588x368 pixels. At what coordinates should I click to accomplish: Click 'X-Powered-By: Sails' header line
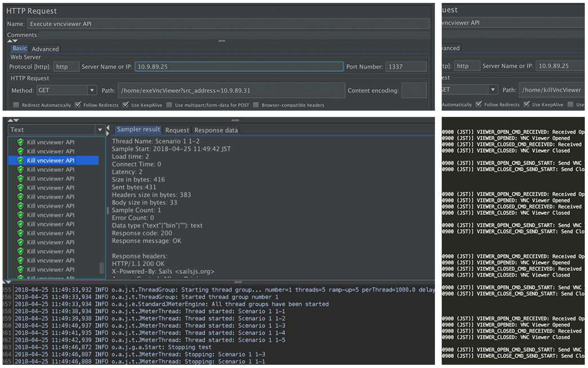tap(163, 271)
